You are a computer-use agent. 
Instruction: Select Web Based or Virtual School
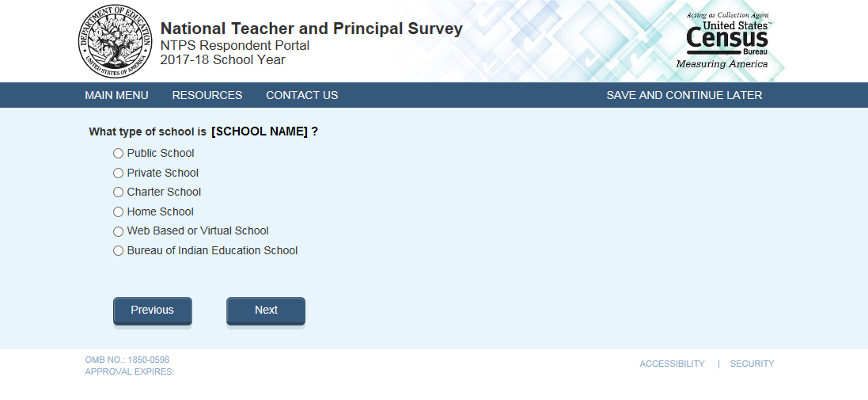click(119, 231)
